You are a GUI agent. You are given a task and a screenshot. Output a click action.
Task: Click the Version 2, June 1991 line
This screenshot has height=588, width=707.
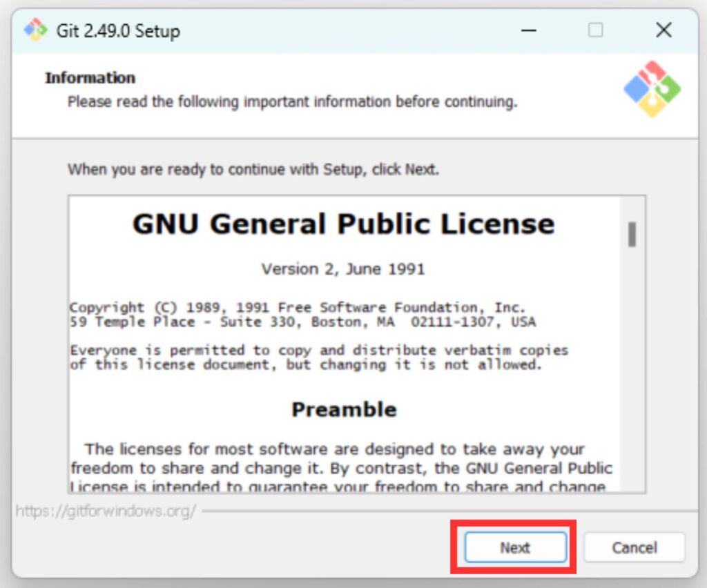pyautogui.click(x=343, y=269)
